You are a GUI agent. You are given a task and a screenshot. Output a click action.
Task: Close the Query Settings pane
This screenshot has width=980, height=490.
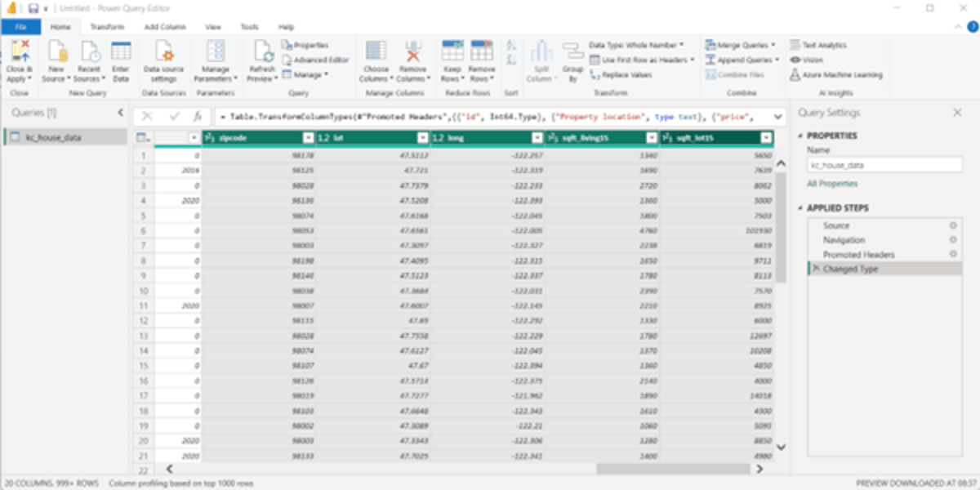(x=957, y=113)
